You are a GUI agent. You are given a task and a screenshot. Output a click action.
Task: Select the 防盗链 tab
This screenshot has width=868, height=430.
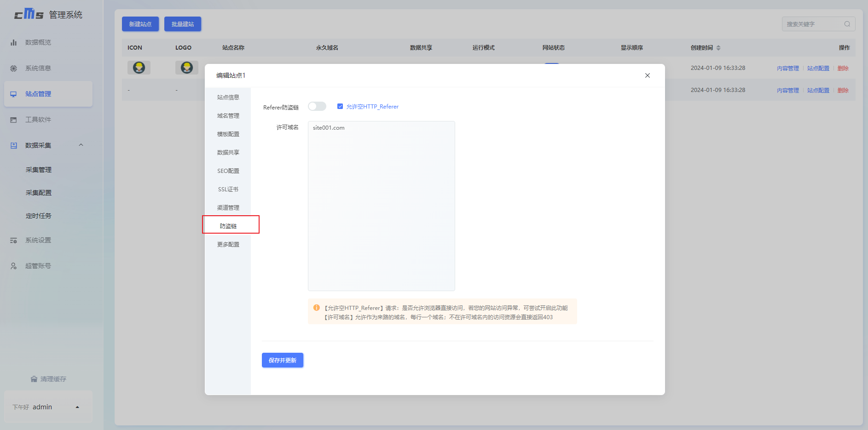[x=228, y=226]
